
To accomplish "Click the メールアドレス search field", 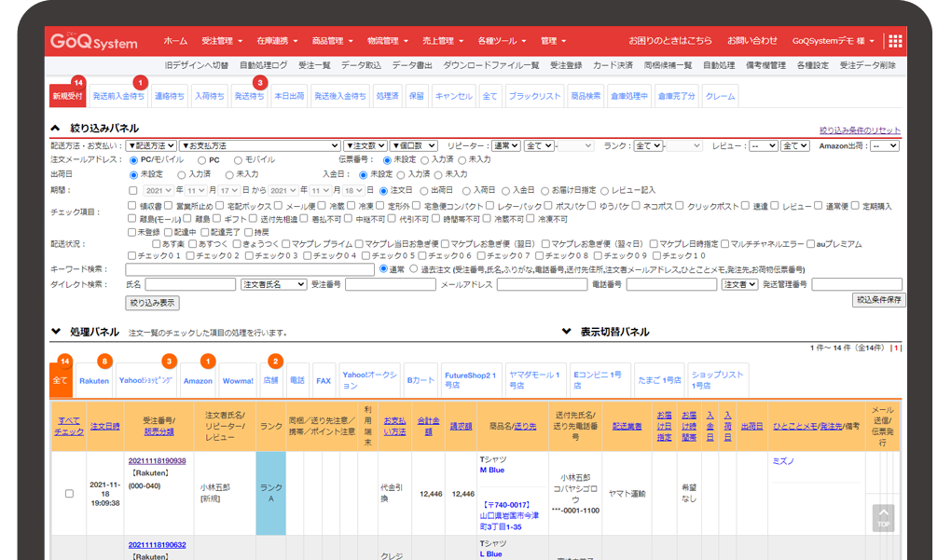I will pos(542,284).
